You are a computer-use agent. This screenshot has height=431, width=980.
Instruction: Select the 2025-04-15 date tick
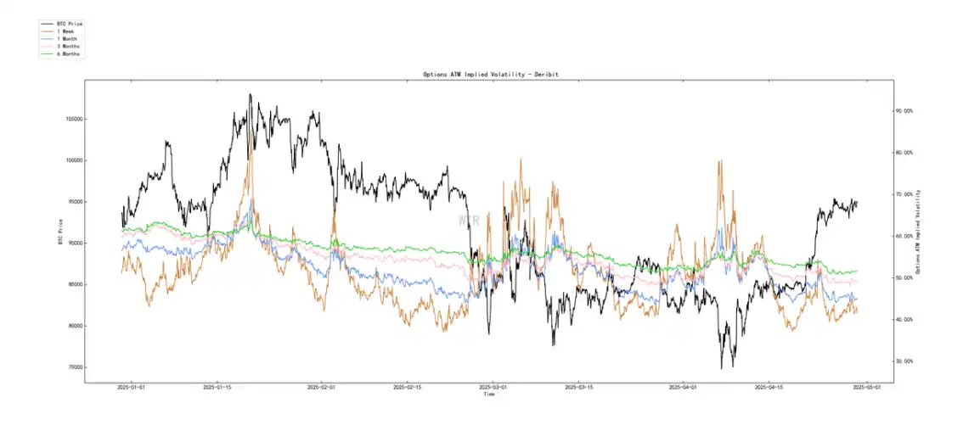769,388
